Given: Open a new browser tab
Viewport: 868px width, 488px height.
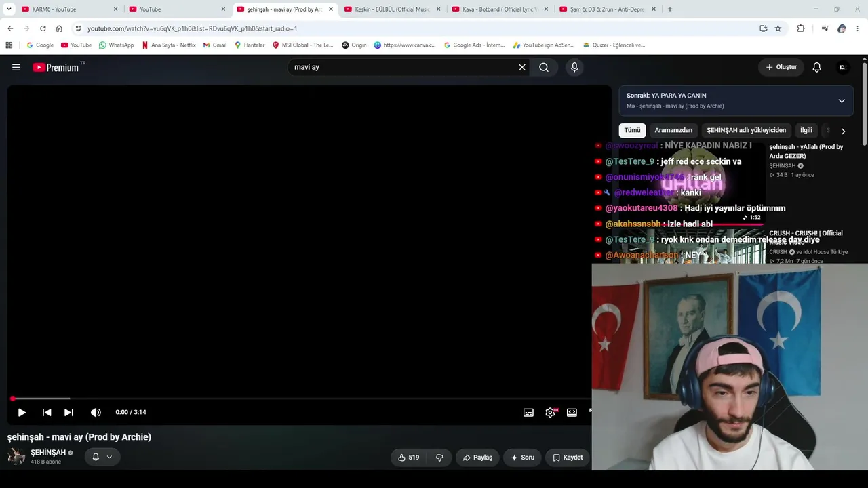Looking at the screenshot, I should pyautogui.click(x=670, y=9).
